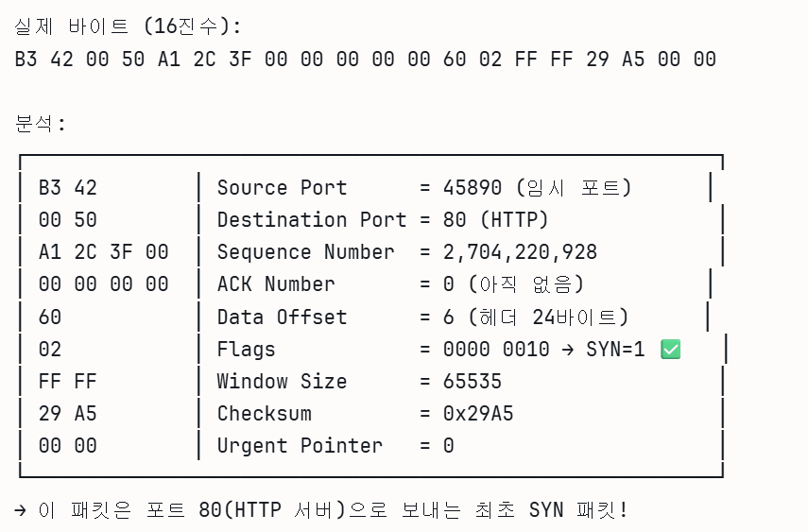Screen dimensions: 808x532
Task: Click the sequence value 2,704,220,928
Action: point(520,252)
